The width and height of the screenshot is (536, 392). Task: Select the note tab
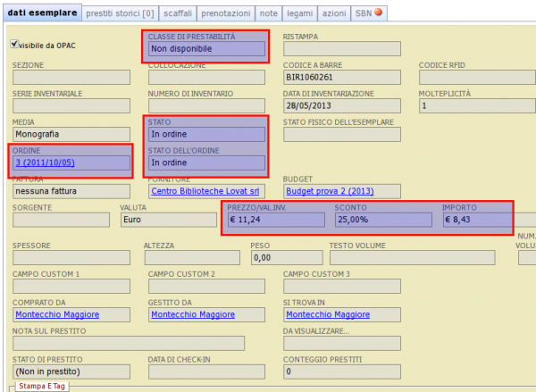(x=267, y=13)
